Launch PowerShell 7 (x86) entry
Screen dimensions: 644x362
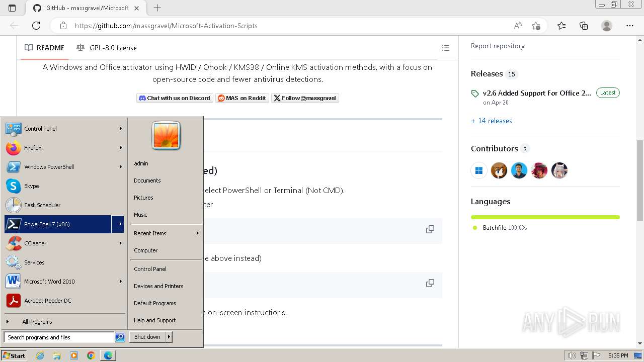point(58,224)
